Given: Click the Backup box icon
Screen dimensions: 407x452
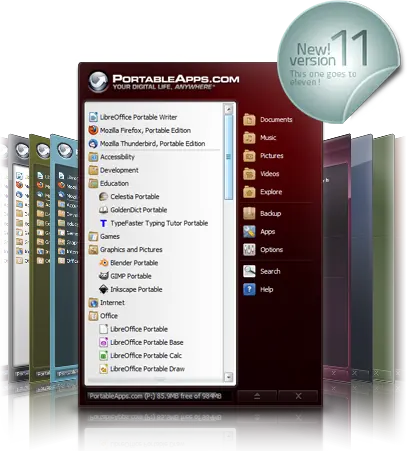Looking at the screenshot, I should [249, 213].
